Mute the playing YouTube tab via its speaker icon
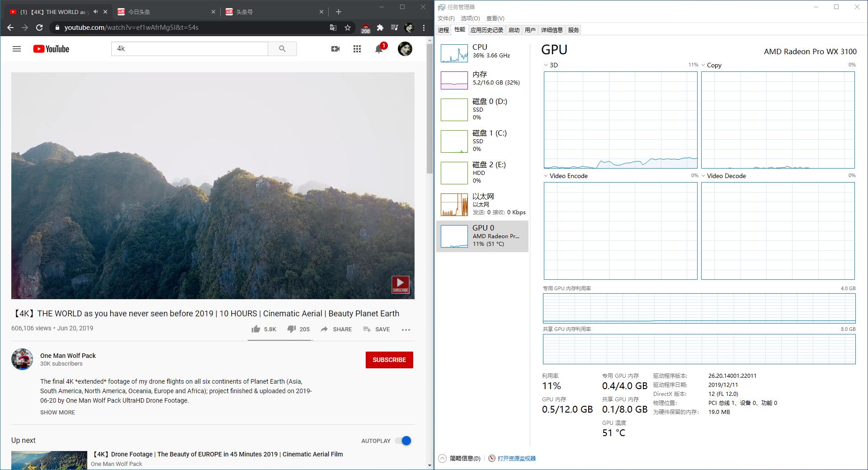Screen dimensions: 868x470 point(95,12)
